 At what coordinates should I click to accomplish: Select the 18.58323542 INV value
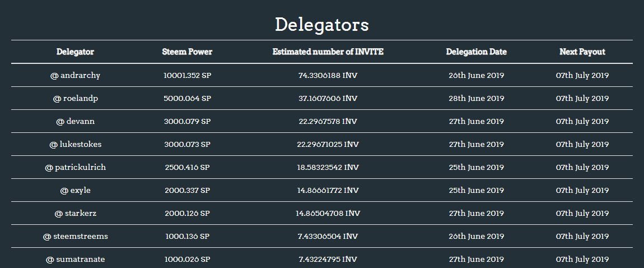point(328,168)
